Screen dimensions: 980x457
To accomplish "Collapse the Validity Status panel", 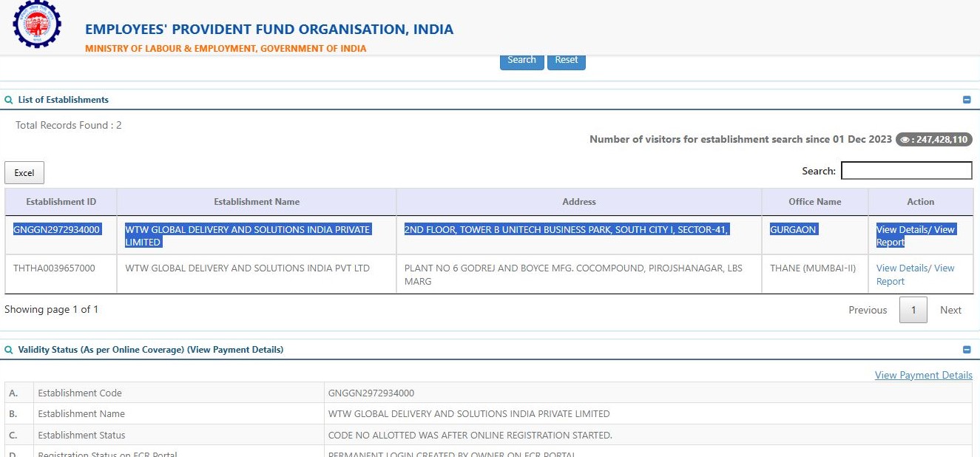I will pos(967,350).
